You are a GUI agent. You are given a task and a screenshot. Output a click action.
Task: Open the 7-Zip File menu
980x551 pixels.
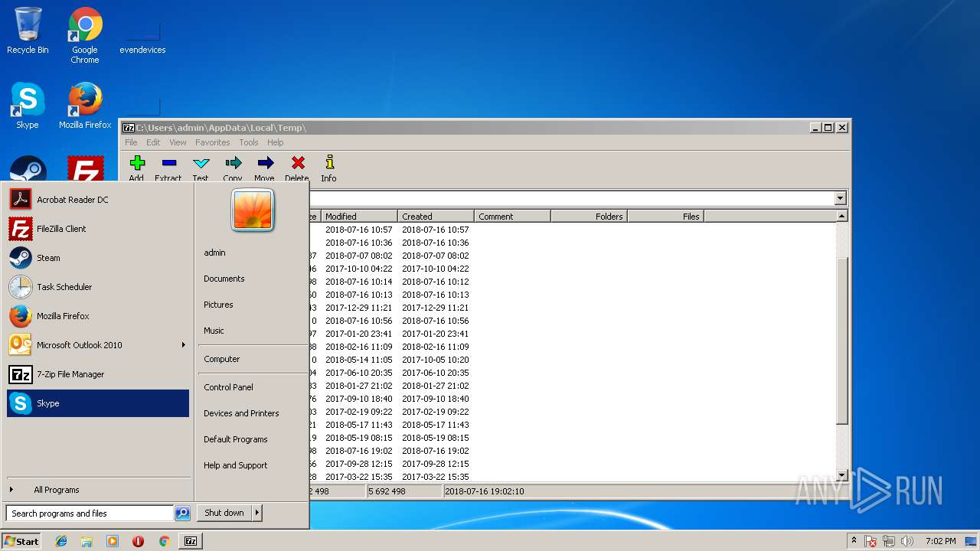[131, 142]
